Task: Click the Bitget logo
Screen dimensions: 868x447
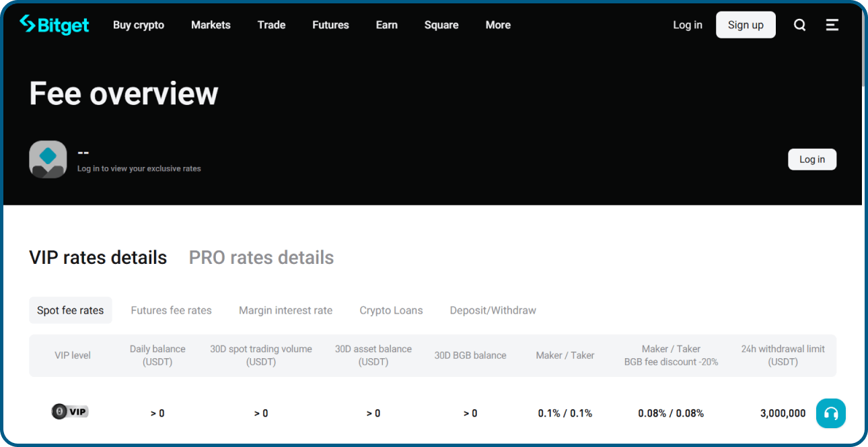Action: pyautogui.click(x=54, y=24)
